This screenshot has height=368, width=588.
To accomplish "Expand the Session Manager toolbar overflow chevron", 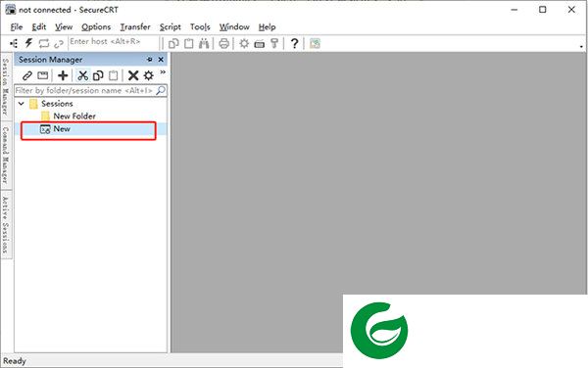I will click(x=163, y=71).
